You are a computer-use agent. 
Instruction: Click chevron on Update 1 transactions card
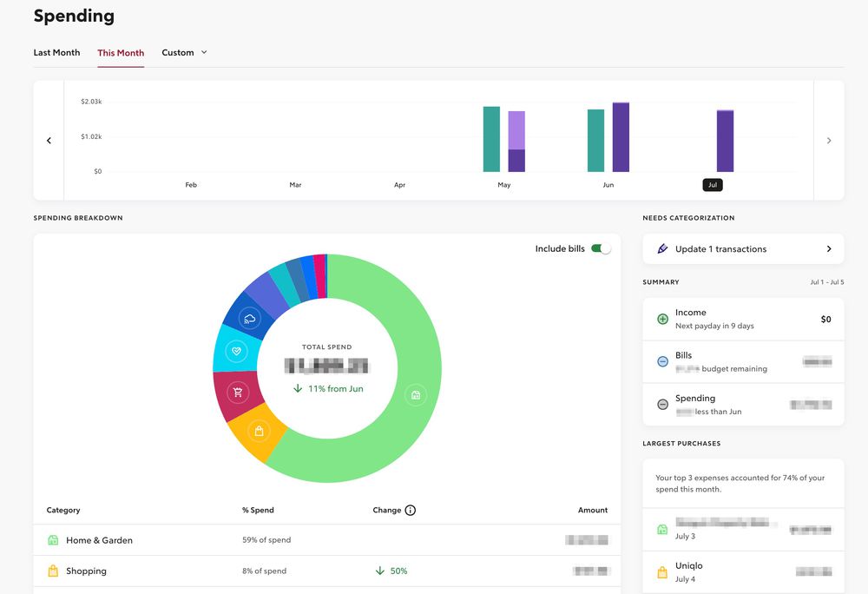pos(829,249)
